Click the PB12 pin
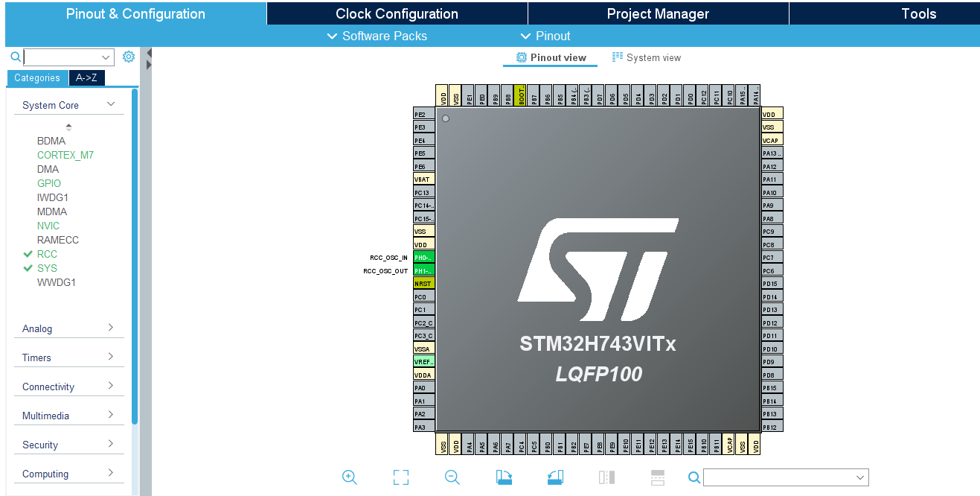The height and width of the screenshot is (496, 980). [772, 427]
